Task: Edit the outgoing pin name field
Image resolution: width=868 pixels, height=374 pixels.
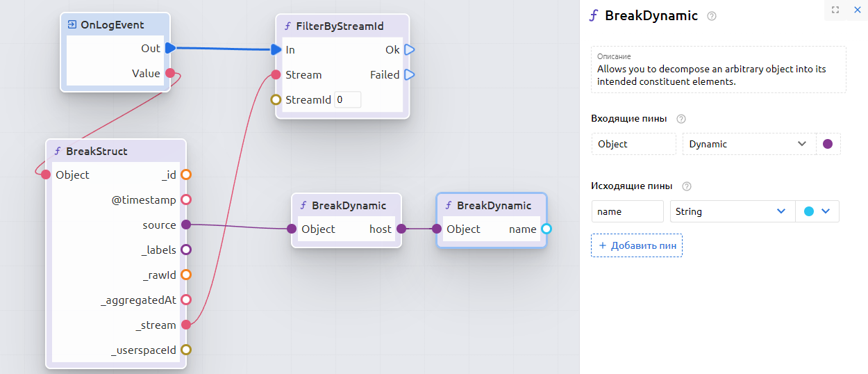Action: pos(627,211)
